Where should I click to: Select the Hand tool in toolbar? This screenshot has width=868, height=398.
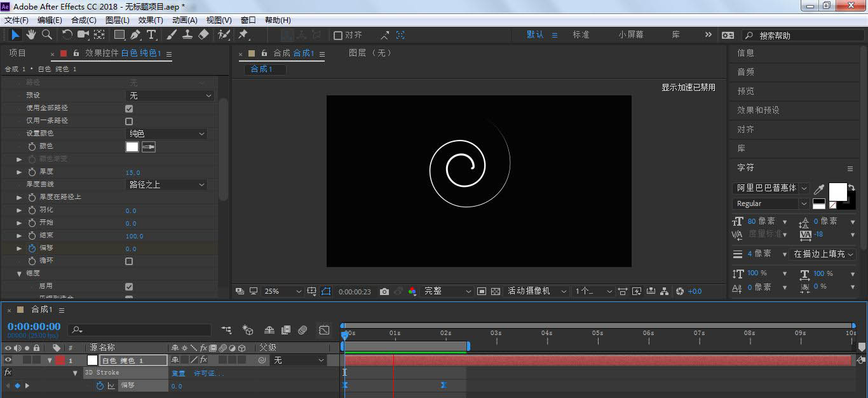click(31, 35)
